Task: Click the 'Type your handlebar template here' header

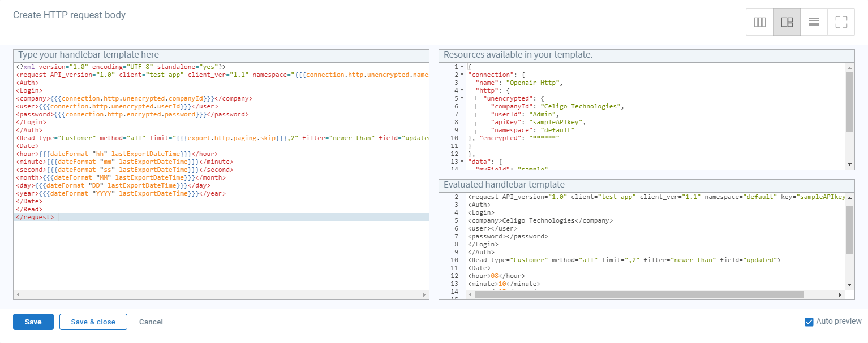Action: coord(89,55)
